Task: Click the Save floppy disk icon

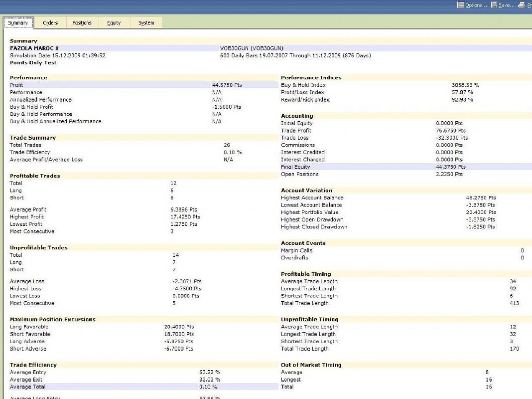Action: click(x=494, y=5)
